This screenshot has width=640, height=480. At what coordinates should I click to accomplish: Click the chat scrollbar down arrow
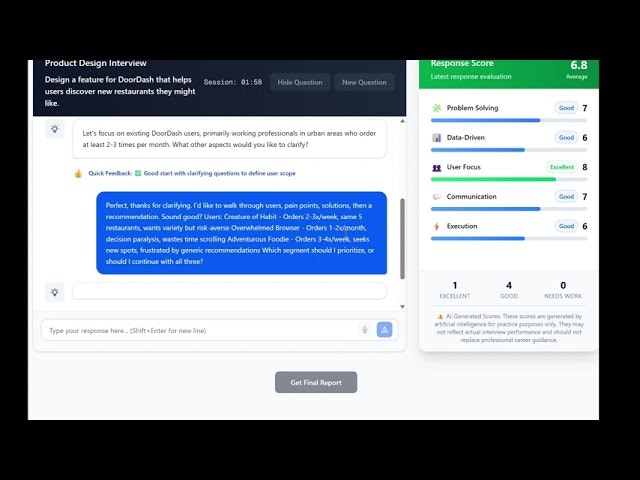tap(402, 307)
